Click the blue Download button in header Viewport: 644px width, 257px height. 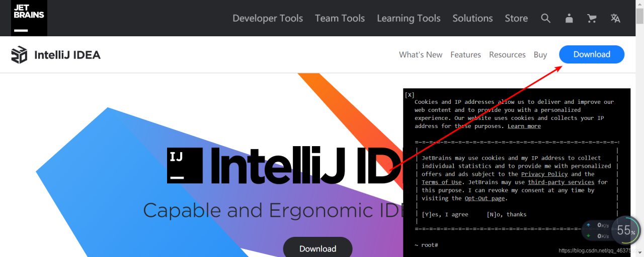[592, 54]
